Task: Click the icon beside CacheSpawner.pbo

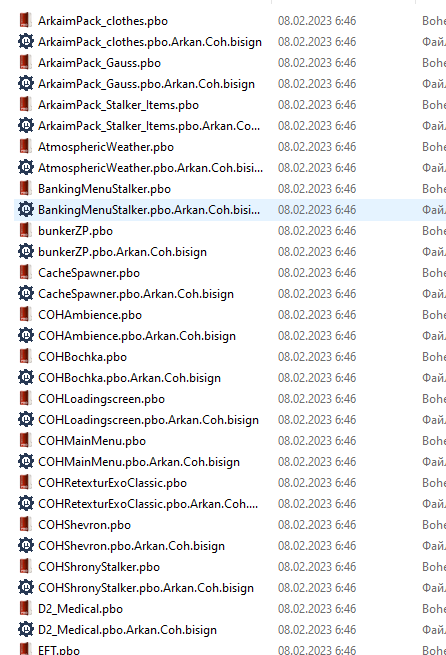Action: [25, 272]
